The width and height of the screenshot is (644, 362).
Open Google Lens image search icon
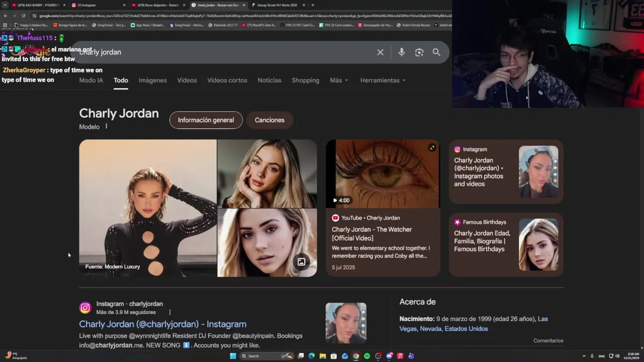coord(419,52)
